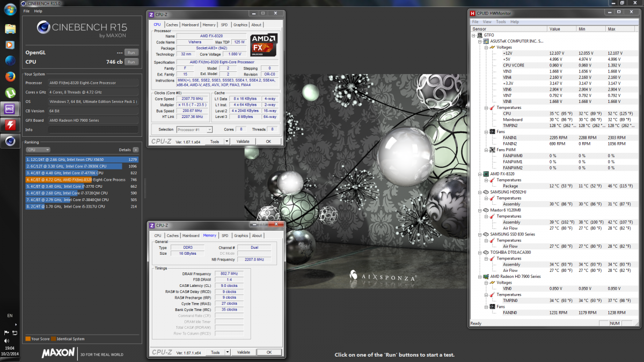Switch to the Cinebench taskbar button
644x362 pixels.
click(10, 141)
